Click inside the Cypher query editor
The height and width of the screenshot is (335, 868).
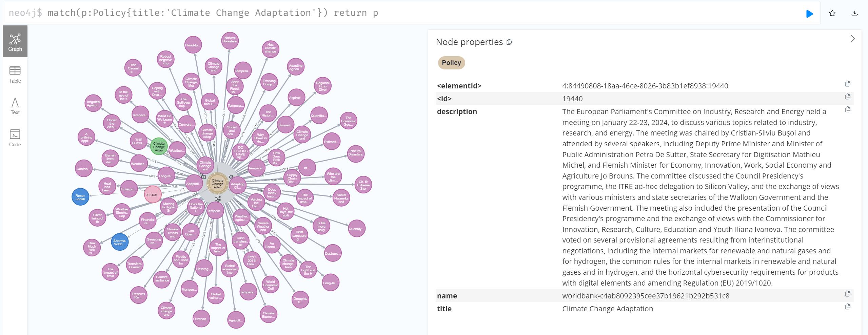[407, 13]
